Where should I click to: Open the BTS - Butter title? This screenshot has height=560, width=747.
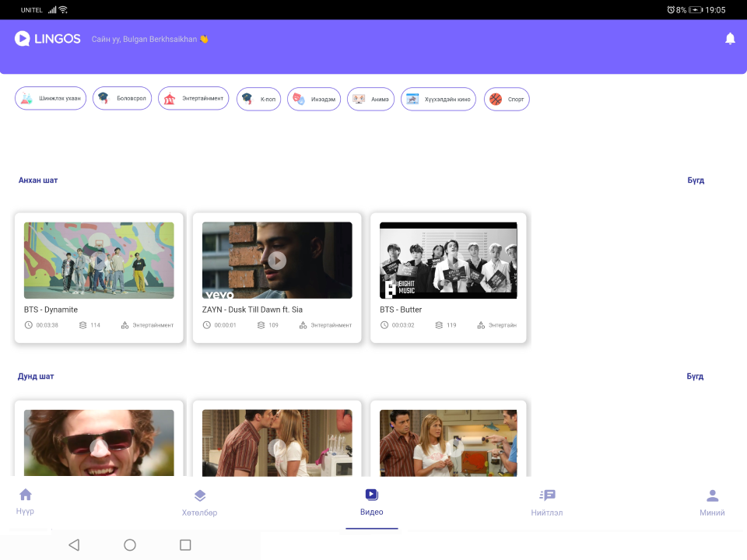pos(401,310)
